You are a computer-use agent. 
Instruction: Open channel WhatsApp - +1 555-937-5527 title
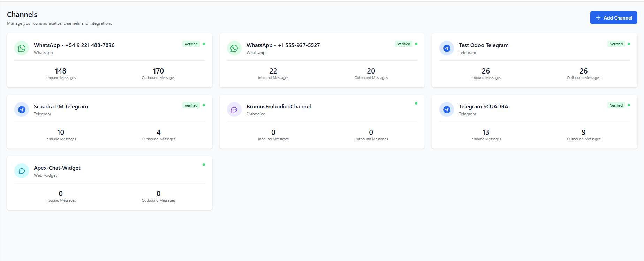(x=283, y=45)
